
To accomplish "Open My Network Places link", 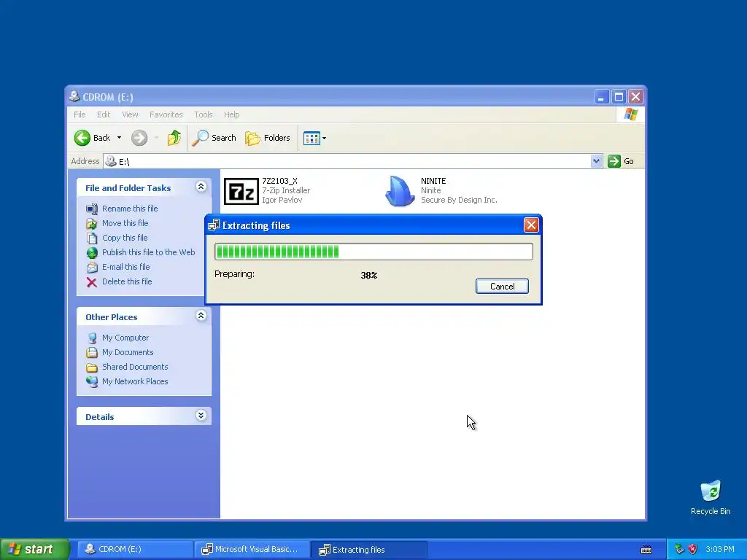I will click(135, 381).
